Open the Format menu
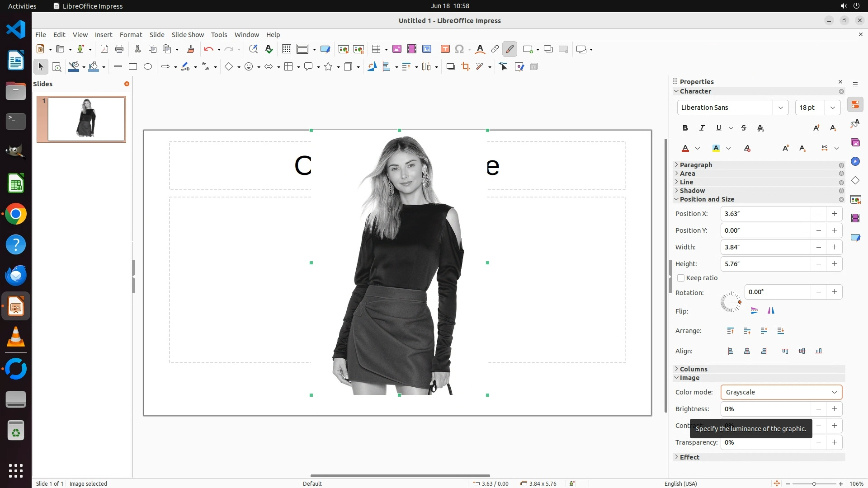Image resolution: width=868 pixels, height=488 pixels. click(x=131, y=35)
